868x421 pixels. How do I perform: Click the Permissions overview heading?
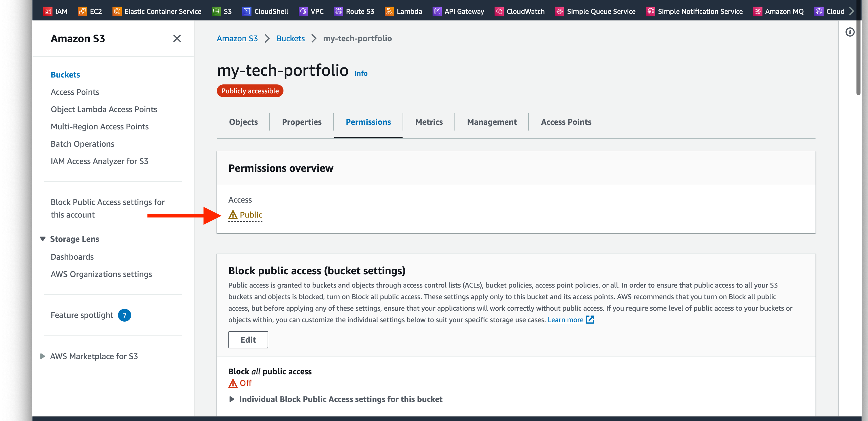[281, 168]
